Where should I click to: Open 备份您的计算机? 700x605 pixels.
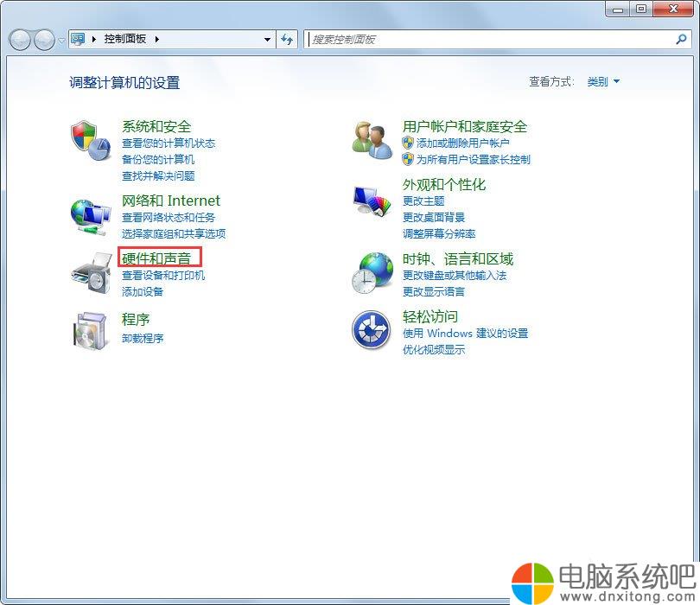[158, 159]
